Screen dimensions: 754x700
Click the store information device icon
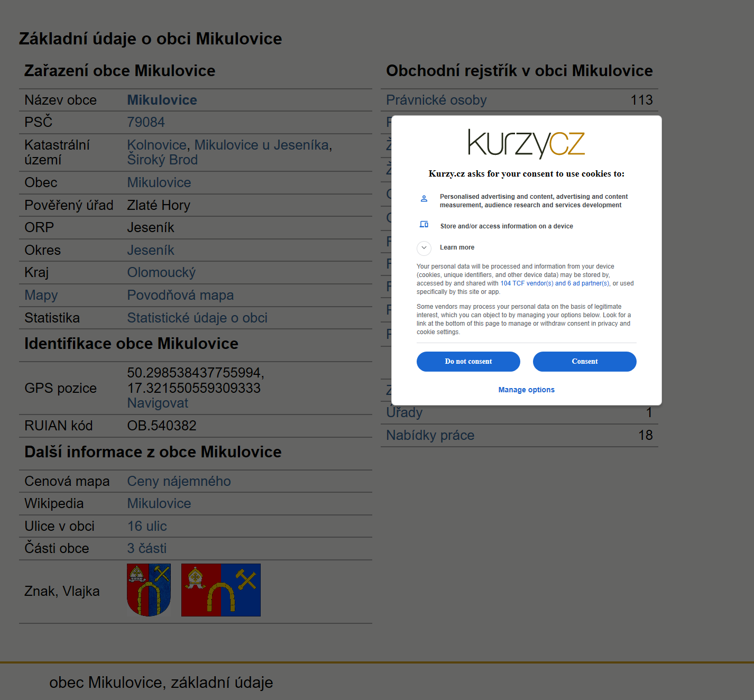pos(424,225)
